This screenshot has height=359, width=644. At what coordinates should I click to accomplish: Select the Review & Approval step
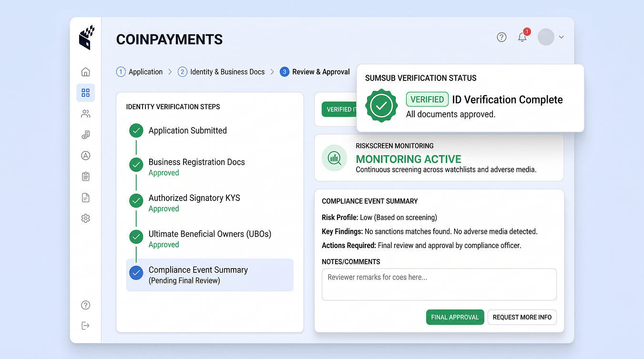315,72
